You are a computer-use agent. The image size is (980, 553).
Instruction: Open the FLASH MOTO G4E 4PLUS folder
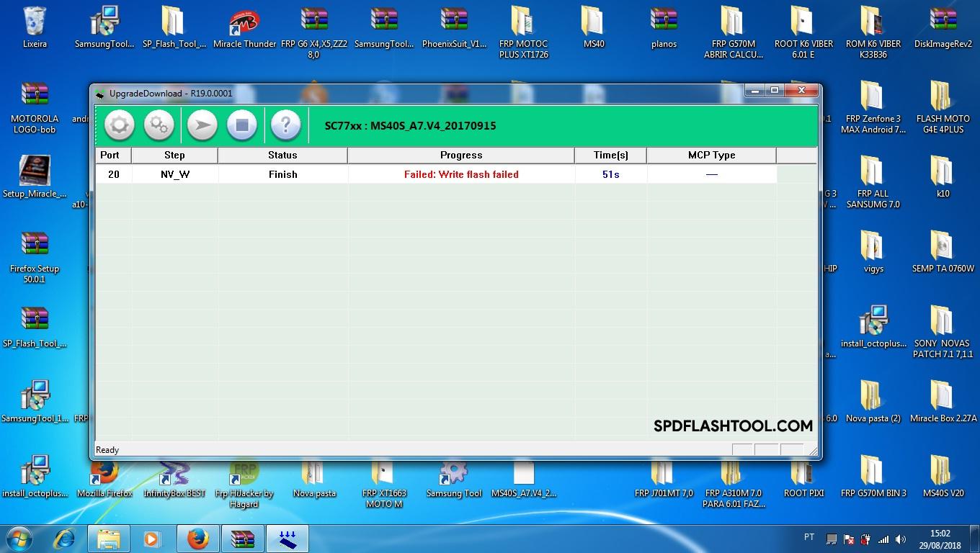point(943,108)
